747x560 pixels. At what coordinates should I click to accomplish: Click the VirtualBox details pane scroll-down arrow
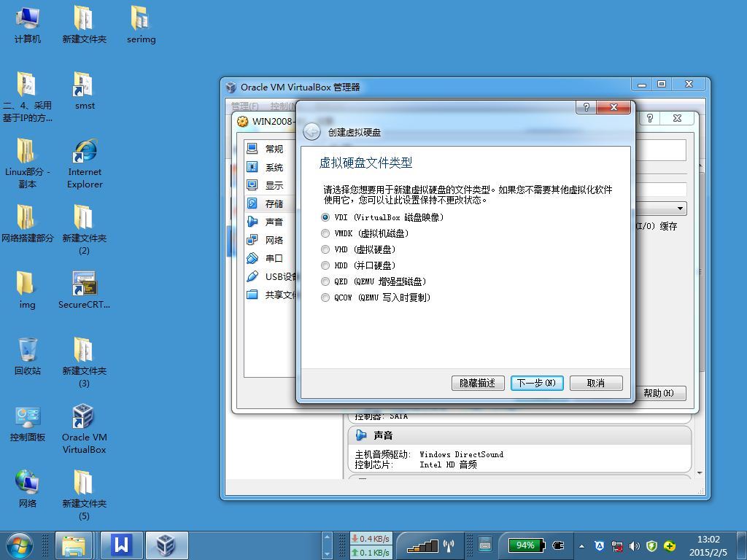coord(700,472)
